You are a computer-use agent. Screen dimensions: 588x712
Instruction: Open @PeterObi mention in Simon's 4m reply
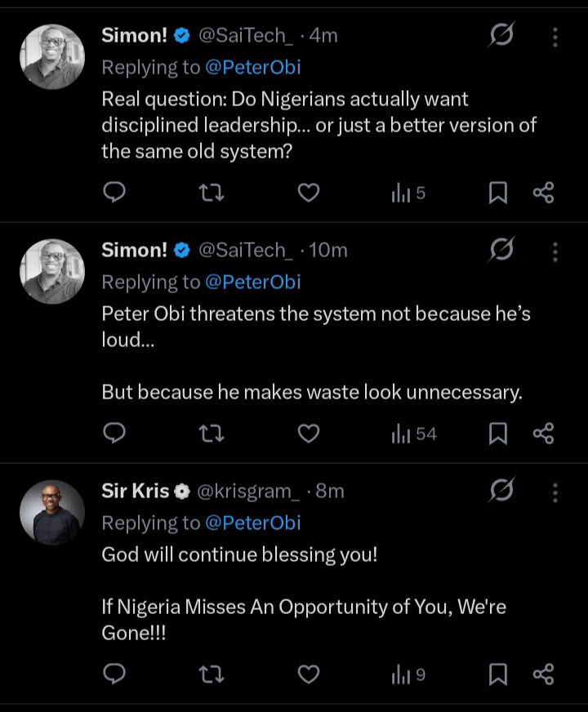click(x=252, y=67)
